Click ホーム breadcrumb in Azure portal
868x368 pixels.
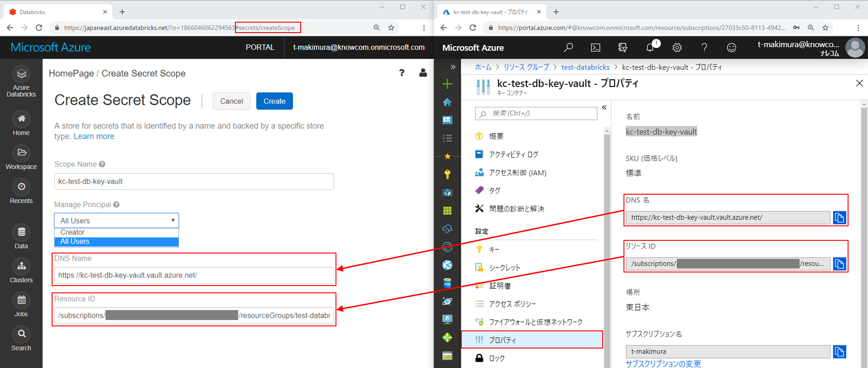[x=483, y=67]
